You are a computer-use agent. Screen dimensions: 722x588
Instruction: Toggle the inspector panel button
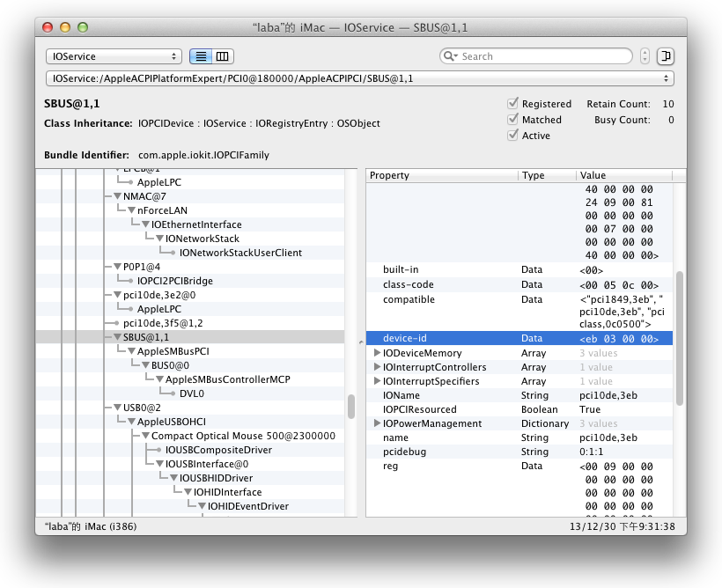click(666, 56)
